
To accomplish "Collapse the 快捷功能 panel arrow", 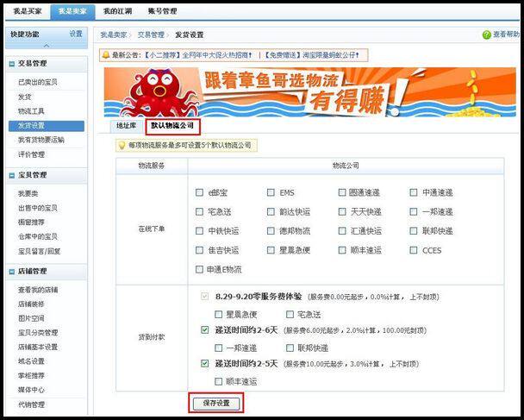I will click(47, 46).
